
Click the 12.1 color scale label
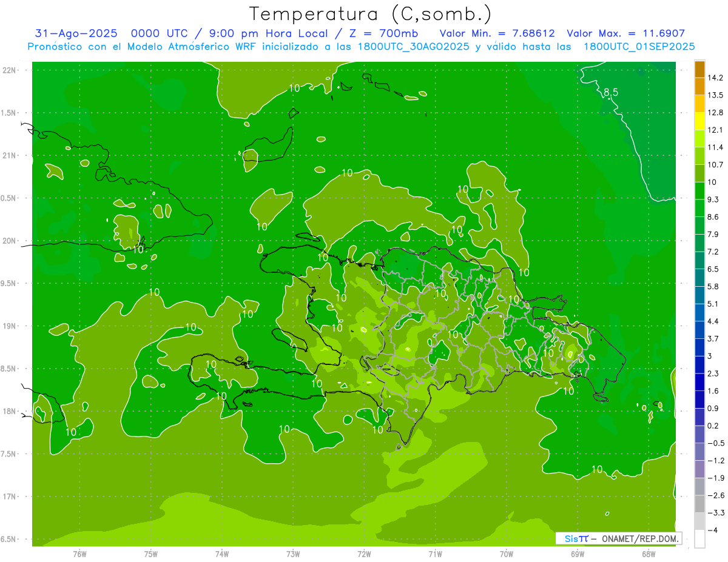tap(715, 130)
